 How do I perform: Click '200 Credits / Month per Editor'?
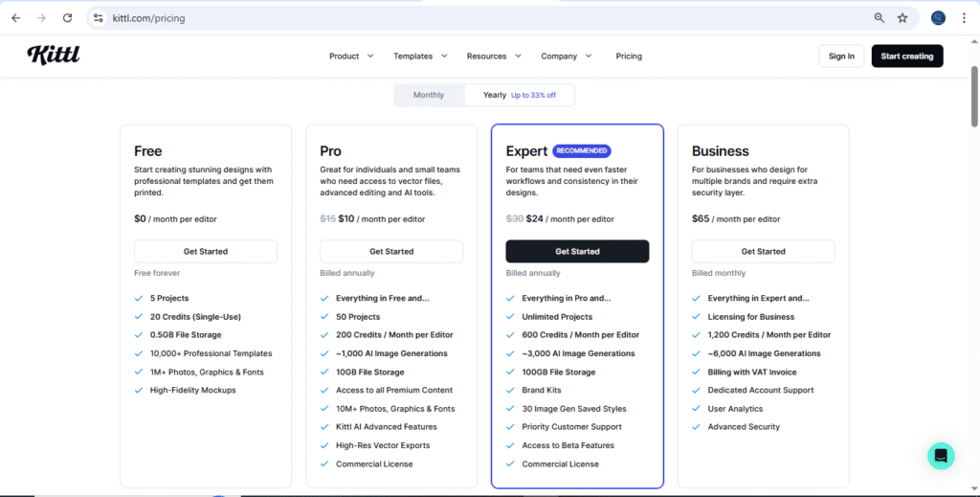coord(394,335)
